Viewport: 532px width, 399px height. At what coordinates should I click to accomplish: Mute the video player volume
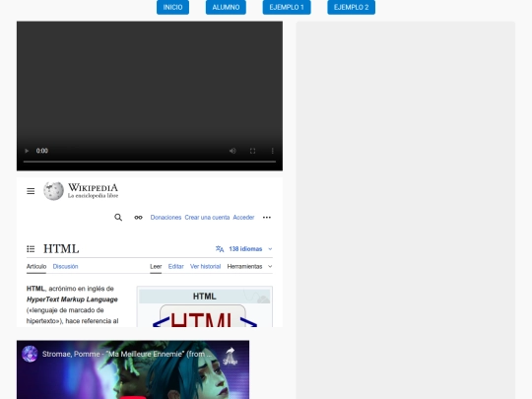click(233, 151)
